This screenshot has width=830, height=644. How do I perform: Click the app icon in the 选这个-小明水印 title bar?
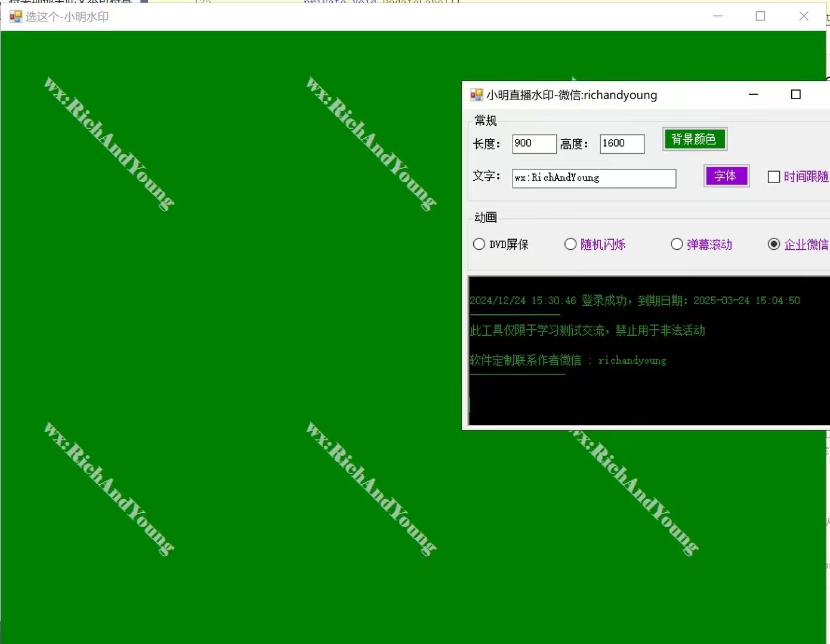tap(16, 17)
